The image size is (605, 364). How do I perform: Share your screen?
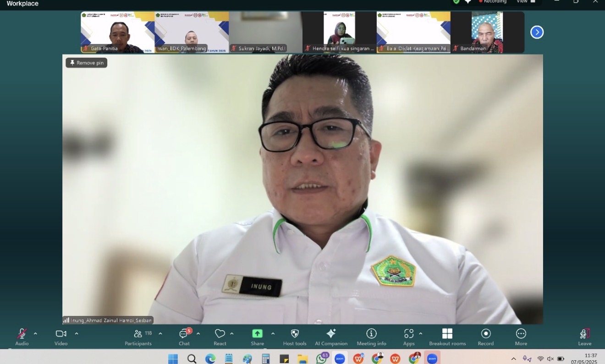(x=257, y=337)
